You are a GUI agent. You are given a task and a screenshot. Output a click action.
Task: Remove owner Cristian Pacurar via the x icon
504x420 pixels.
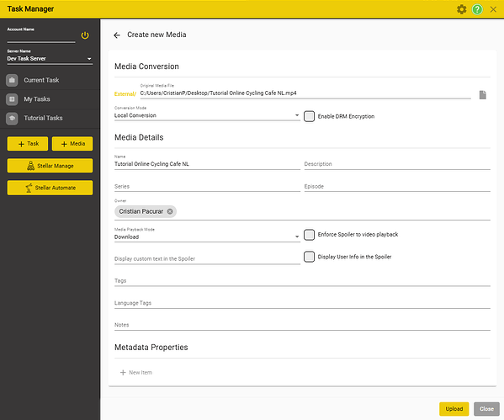[170, 211]
